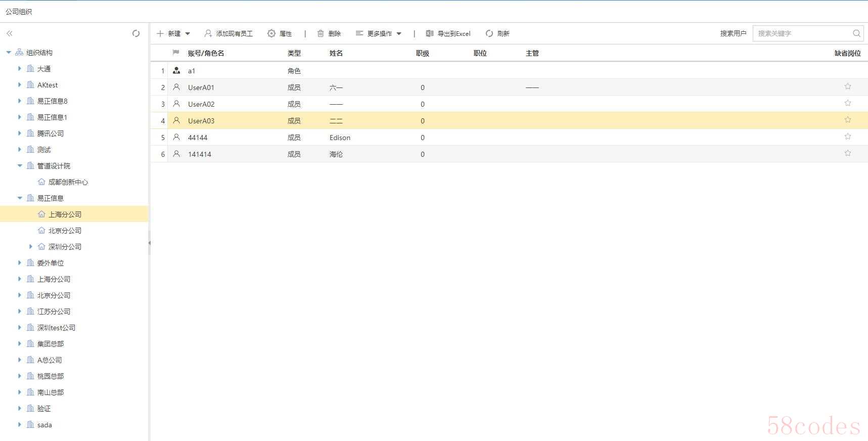
Task: Select 桃园总部 in tree
Action: [51, 376]
